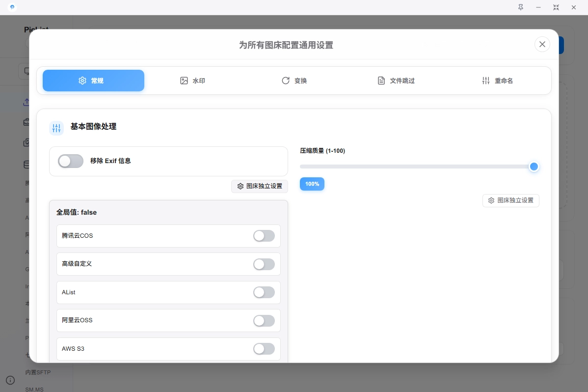Click the rotate icon on 变换 tab

[286, 81]
